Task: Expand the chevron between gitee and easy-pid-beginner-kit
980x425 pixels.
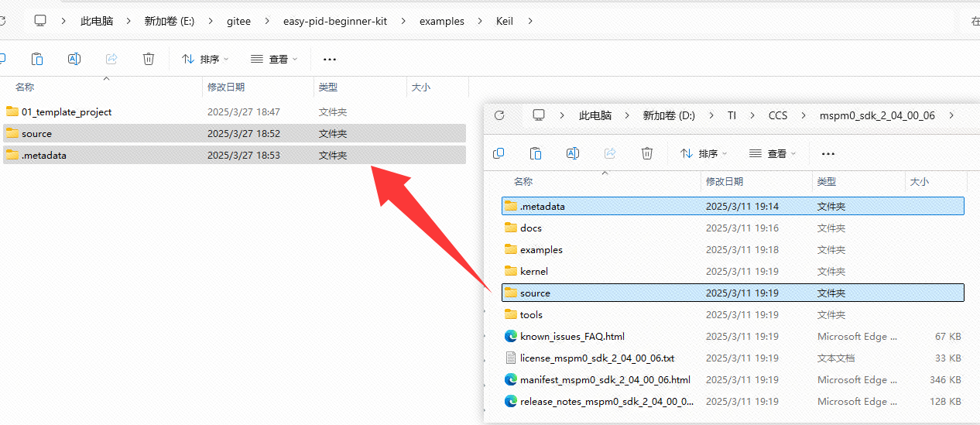Action: coord(268,21)
